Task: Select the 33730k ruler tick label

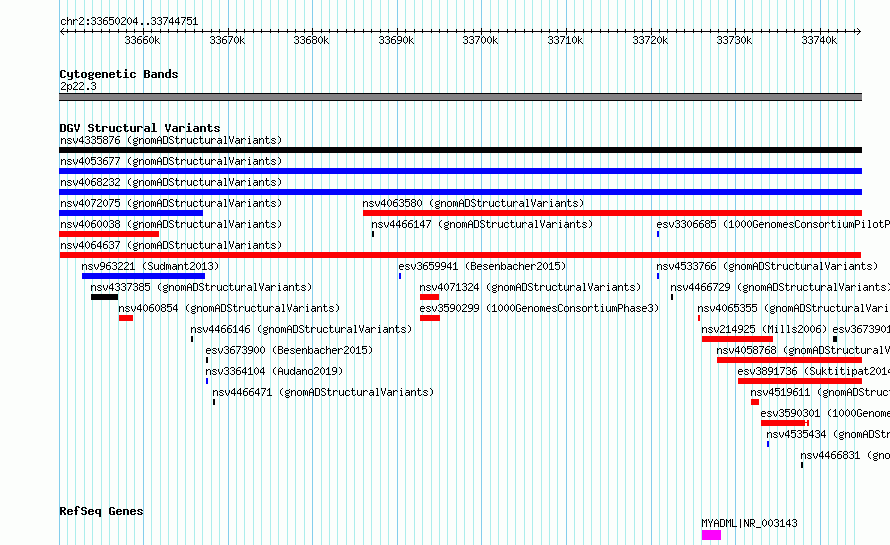Action: click(x=734, y=40)
